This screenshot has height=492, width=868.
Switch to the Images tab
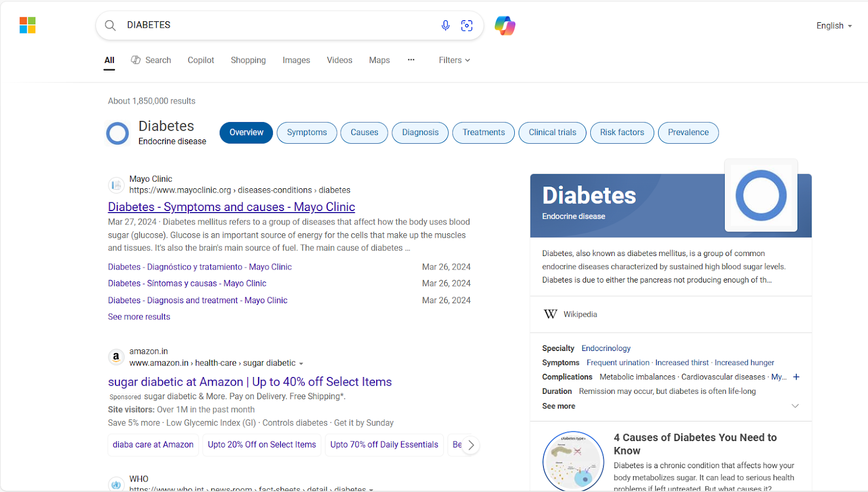(x=296, y=60)
